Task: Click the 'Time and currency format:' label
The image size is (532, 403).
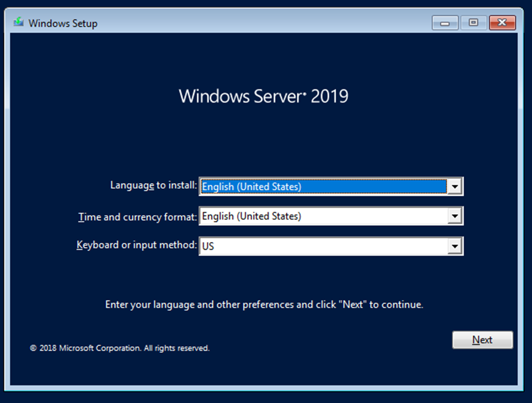Action: pyautogui.click(x=138, y=216)
